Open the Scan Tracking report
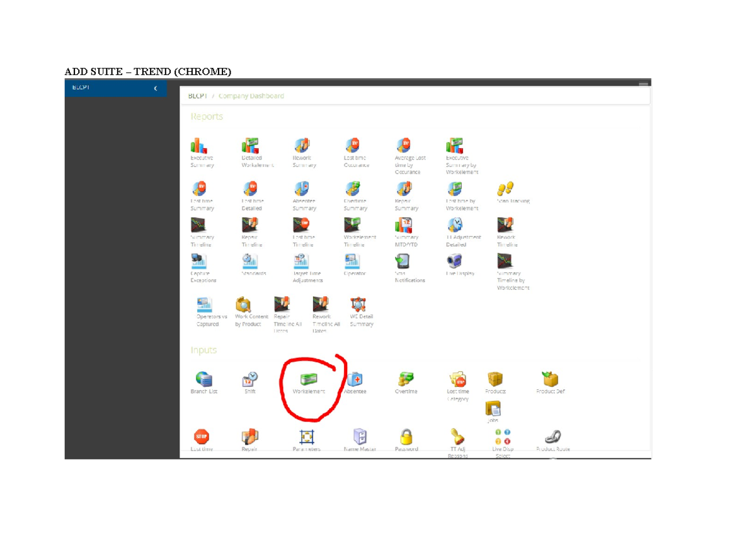756x535 pixels. (505, 188)
